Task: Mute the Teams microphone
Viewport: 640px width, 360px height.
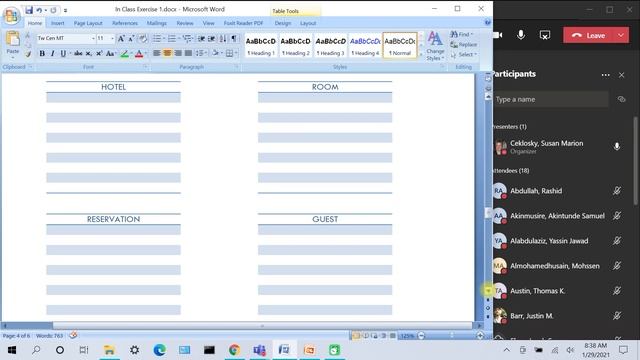Action: tap(521, 35)
